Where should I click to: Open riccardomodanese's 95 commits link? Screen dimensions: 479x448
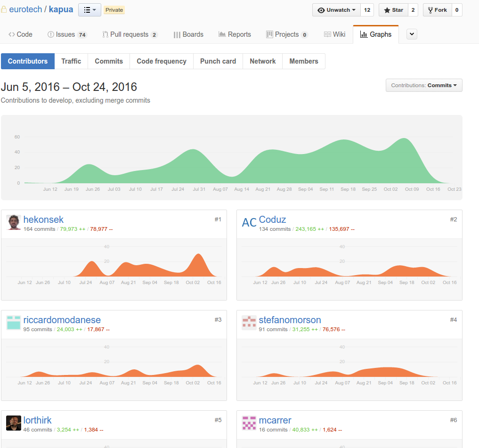click(x=38, y=329)
